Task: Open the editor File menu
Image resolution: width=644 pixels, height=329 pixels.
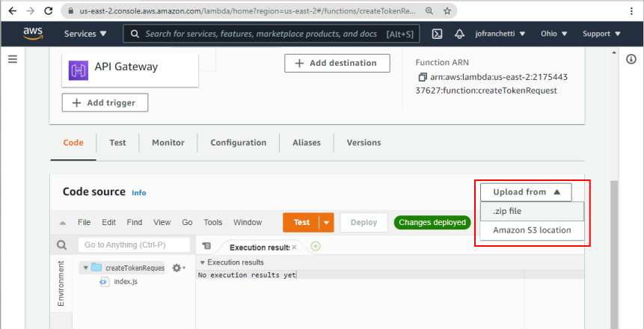Action: tap(85, 222)
